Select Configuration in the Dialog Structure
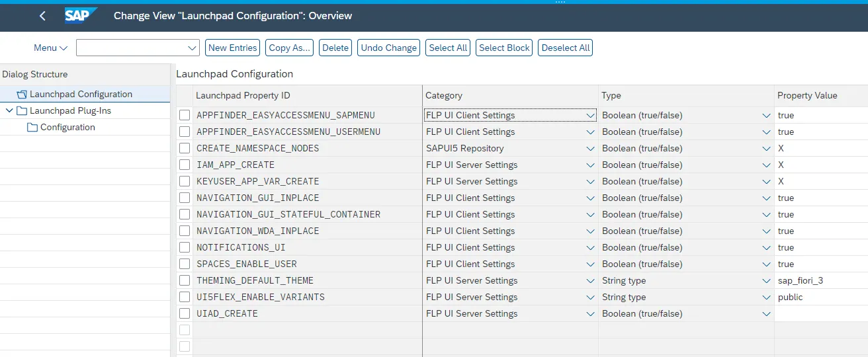The image size is (868, 357). click(x=67, y=128)
